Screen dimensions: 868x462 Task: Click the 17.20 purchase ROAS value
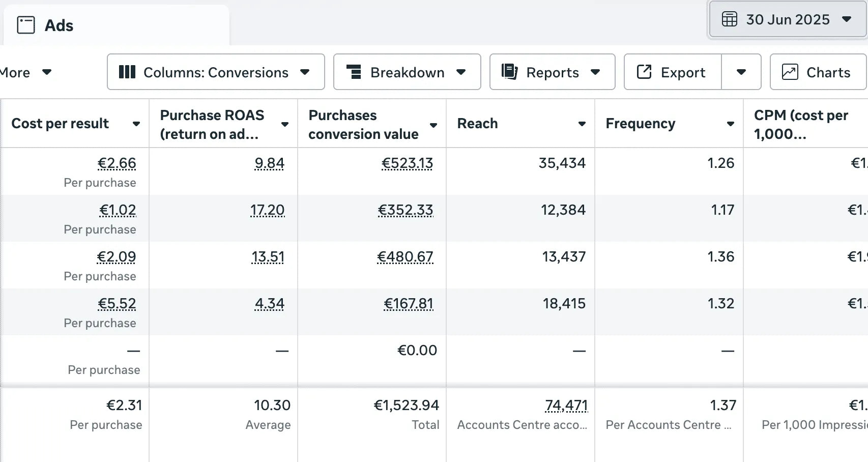pyautogui.click(x=267, y=210)
